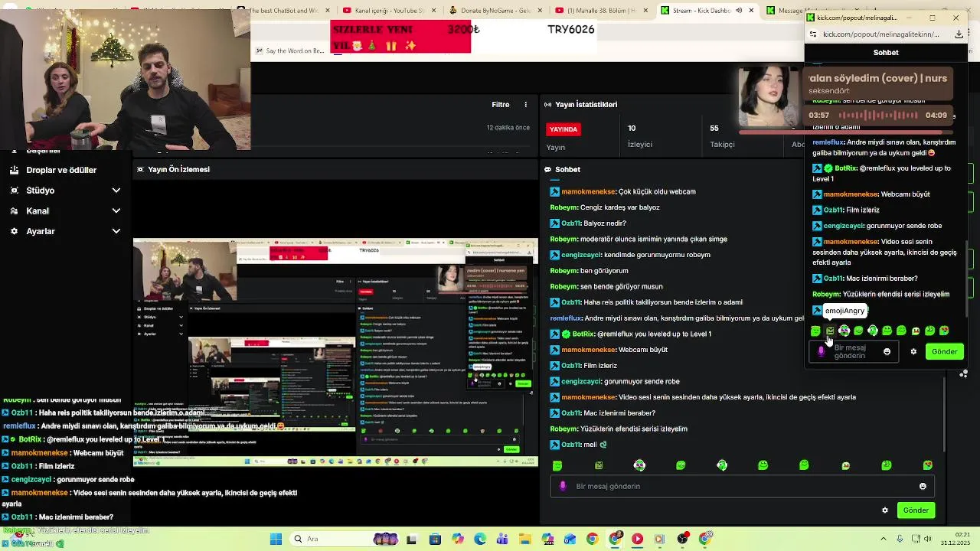Click the dashboard 'Bir mesaj gönderin' field

742,486
